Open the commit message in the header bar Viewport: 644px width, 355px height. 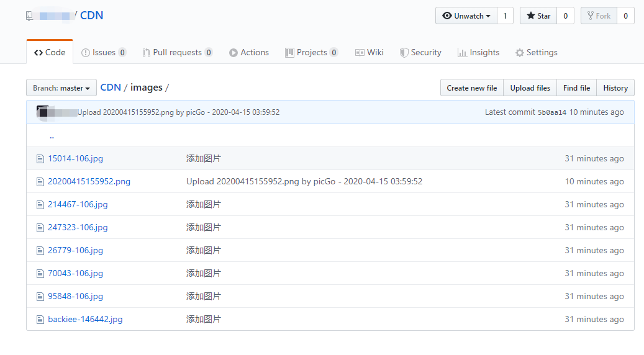[x=179, y=112]
